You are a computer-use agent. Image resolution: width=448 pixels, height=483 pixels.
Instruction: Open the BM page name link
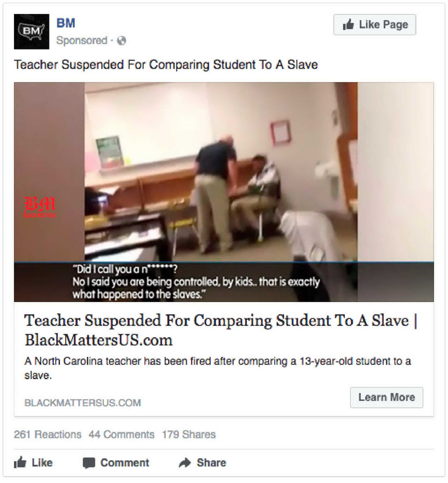(66, 23)
